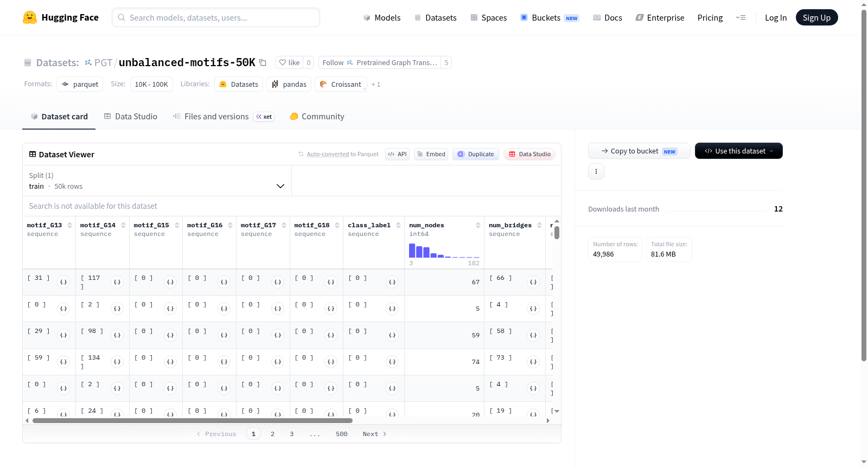This screenshot has height=467, width=868.
Task: Sort by class_label column
Action: coord(398,225)
